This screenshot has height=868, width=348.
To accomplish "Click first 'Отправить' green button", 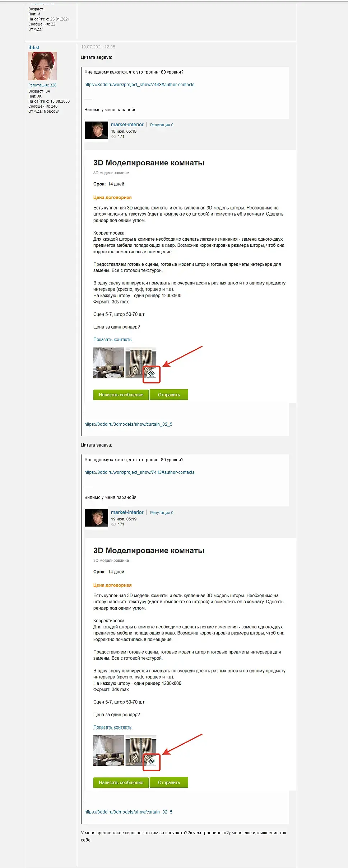I will tap(169, 395).
